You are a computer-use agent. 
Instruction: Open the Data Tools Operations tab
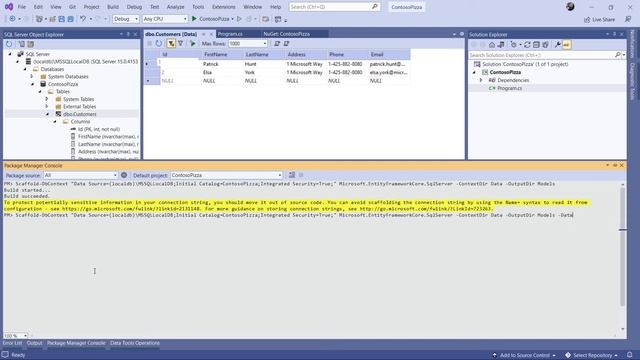135,343
